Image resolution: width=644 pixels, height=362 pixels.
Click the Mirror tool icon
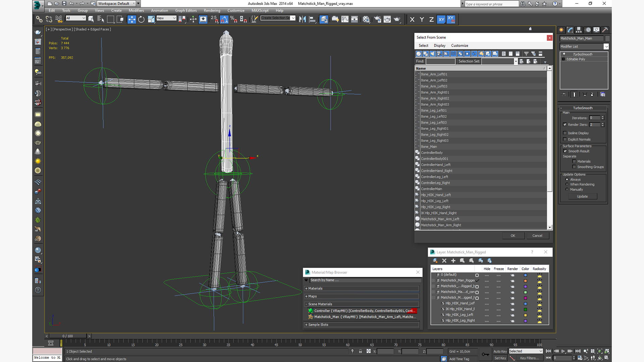coord(302,19)
